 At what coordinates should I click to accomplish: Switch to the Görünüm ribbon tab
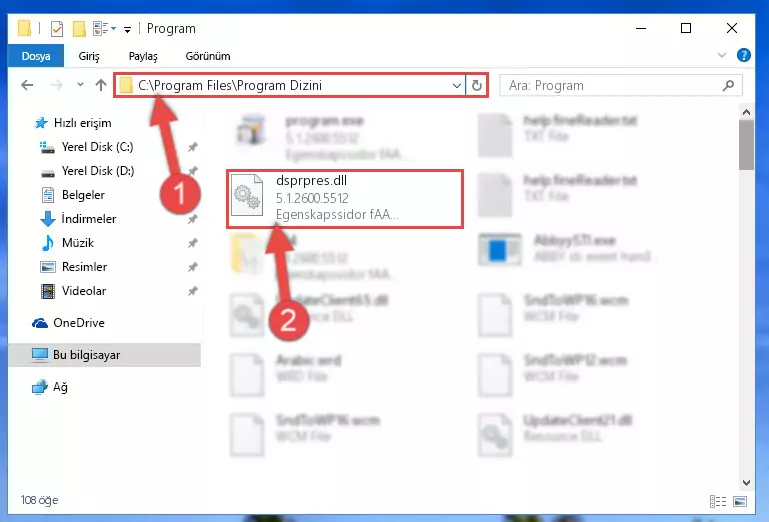208,56
